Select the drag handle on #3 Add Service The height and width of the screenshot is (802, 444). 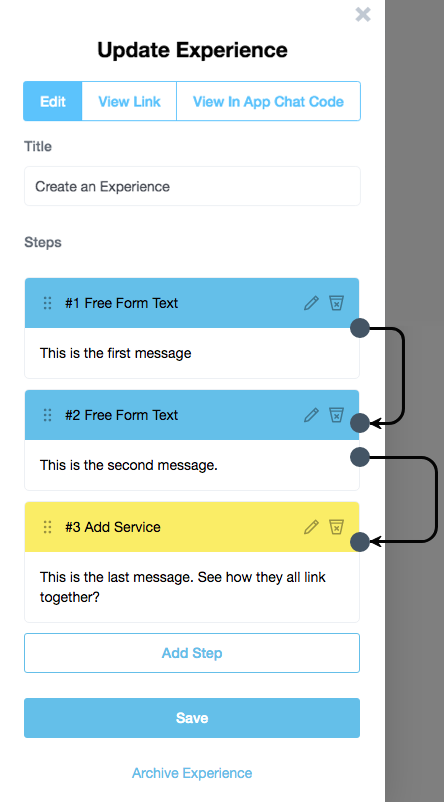(48, 527)
